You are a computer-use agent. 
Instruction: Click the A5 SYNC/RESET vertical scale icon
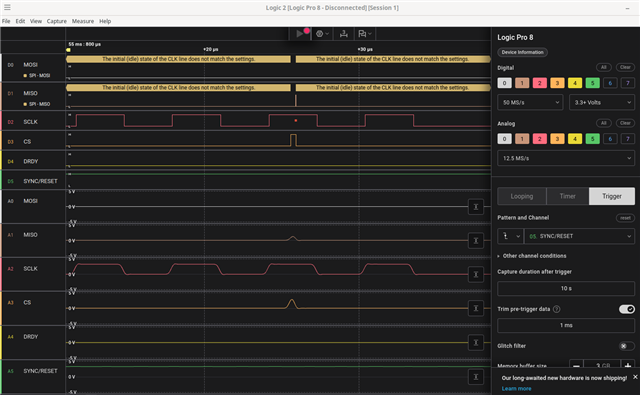(x=476, y=377)
